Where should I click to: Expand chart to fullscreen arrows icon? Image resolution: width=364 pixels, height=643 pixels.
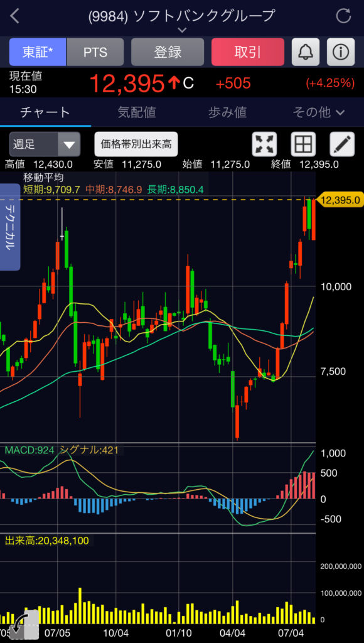click(x=264, y=144)
